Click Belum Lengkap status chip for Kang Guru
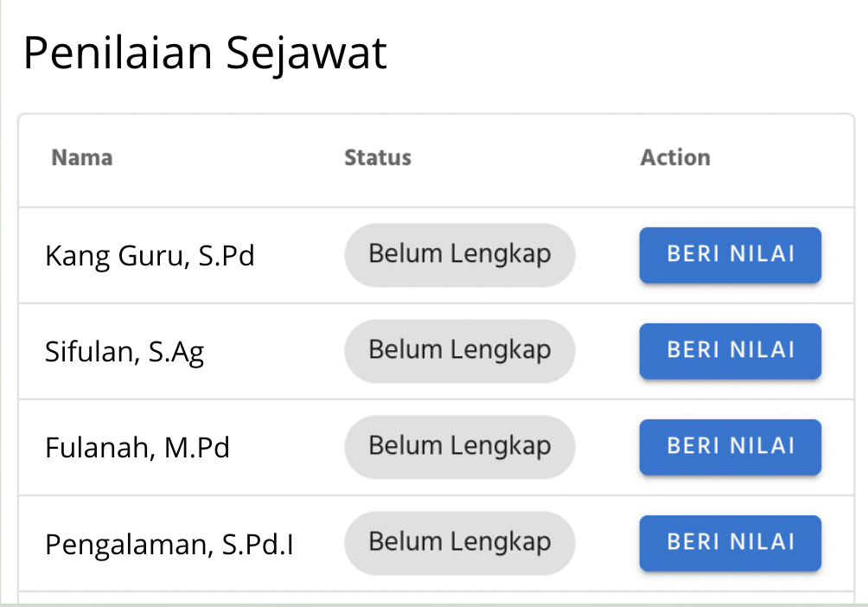868x607 pixels. 459,255
